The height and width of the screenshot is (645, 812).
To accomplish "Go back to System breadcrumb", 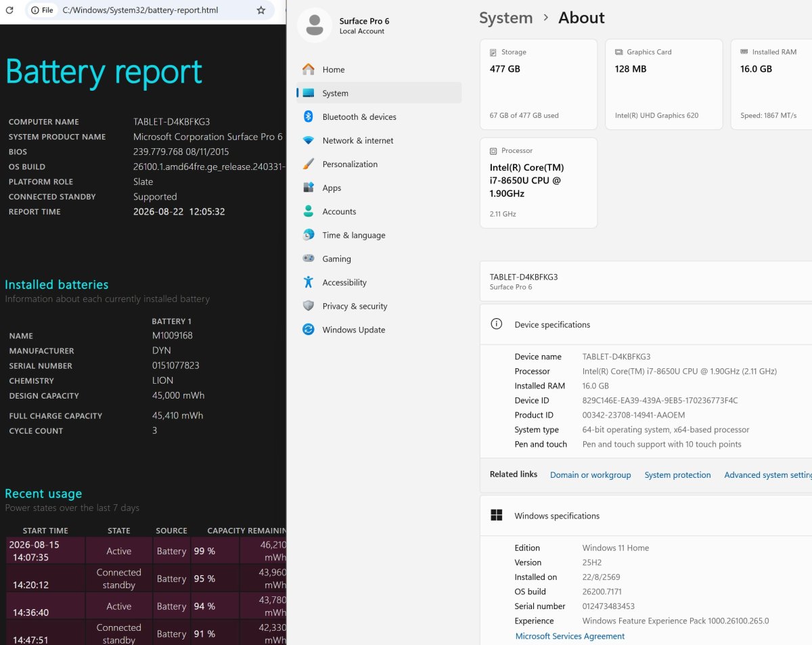I will (505, 18).
